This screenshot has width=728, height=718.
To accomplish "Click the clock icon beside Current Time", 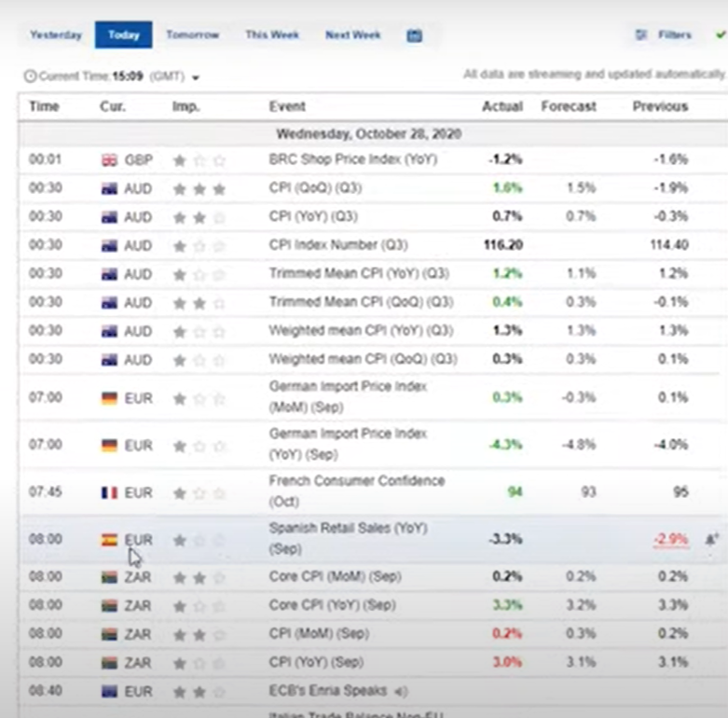I will coord(30,76).
